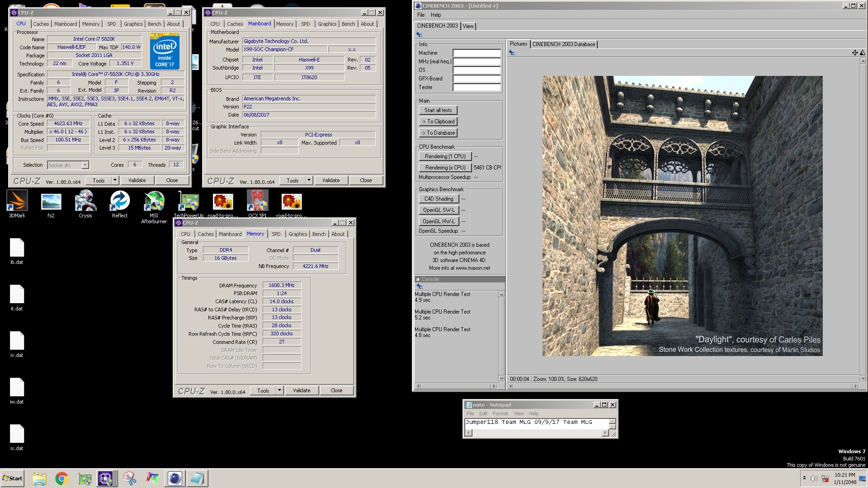Open the Help menu in CINEBENCH

pyautogui.click(x=436, y=15)
